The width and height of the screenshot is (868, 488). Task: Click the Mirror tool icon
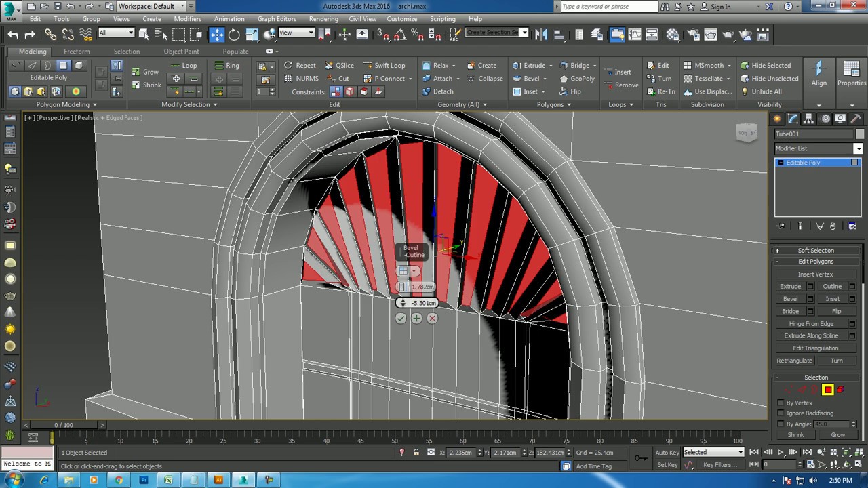[542, 35]
